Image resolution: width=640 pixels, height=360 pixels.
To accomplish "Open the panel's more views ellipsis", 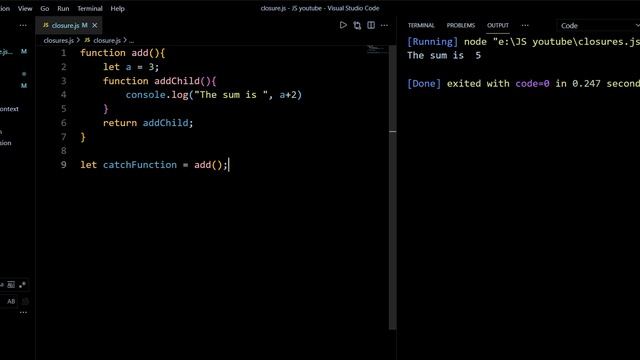I will (x=525, y=25).
